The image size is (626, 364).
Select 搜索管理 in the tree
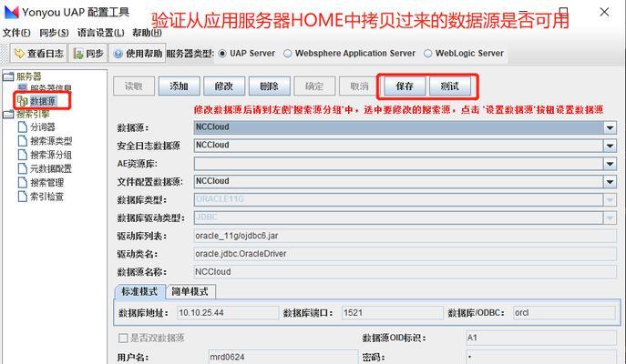[x=47, y=183]
